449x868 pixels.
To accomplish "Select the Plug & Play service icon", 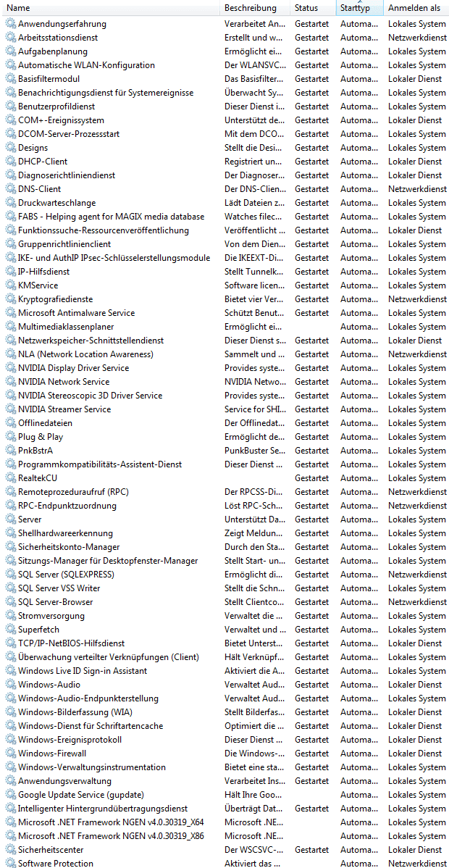I will 11,437.
